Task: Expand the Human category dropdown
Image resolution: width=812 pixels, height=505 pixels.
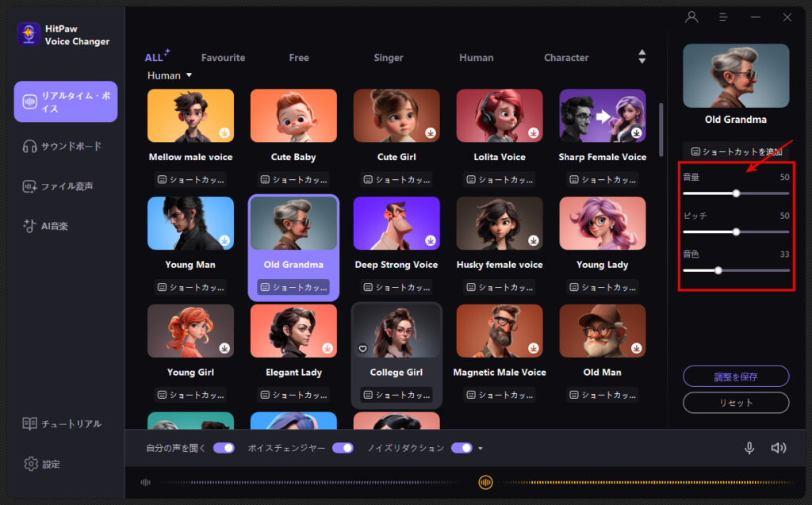Action: 189,76
